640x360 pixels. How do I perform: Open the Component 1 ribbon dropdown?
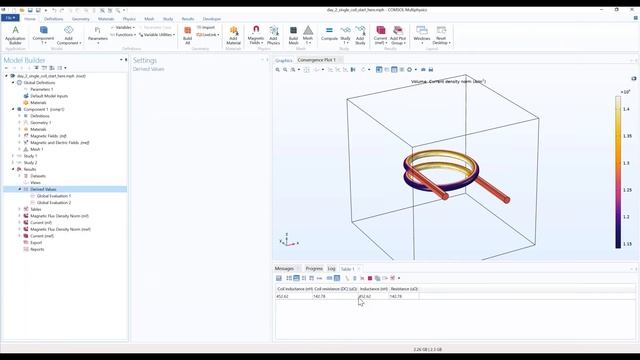coord(43,35)
